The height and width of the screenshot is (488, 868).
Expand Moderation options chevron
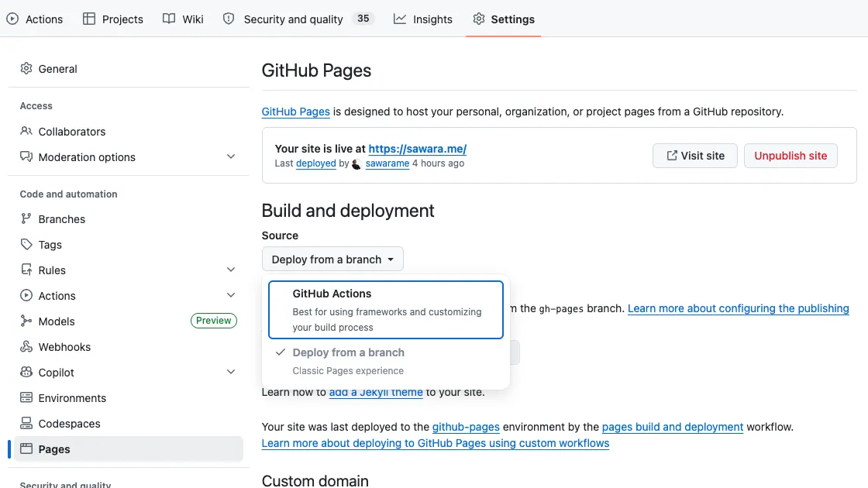coord(231,156)
